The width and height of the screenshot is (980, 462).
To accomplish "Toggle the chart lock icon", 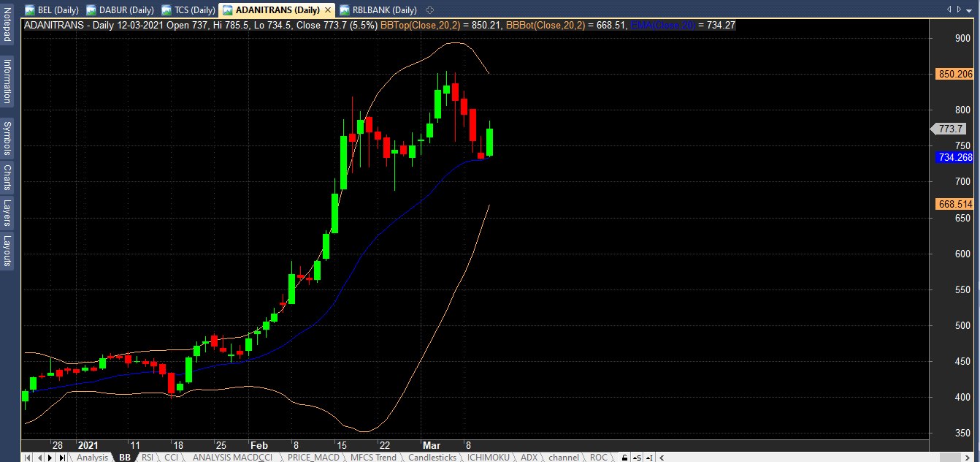I will pyautogui.click(x=624, y=458).
